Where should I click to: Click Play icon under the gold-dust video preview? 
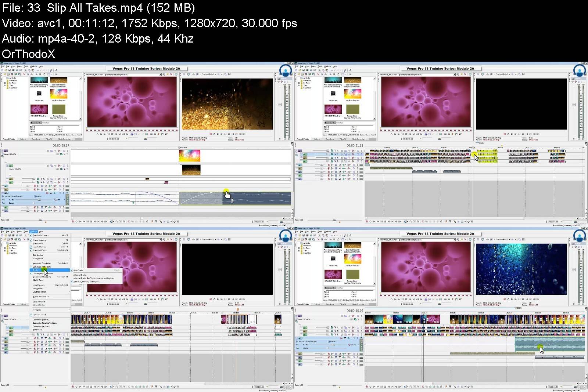coord(222,134)
